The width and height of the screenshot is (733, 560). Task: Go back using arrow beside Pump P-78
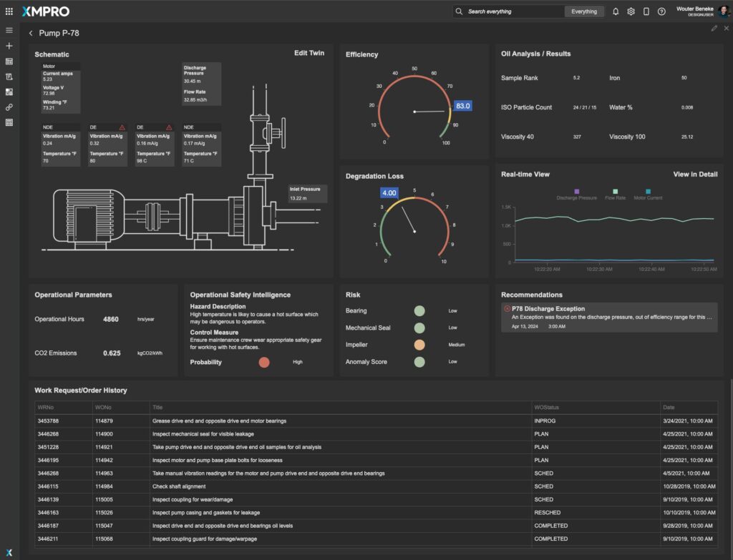point(31,34)
